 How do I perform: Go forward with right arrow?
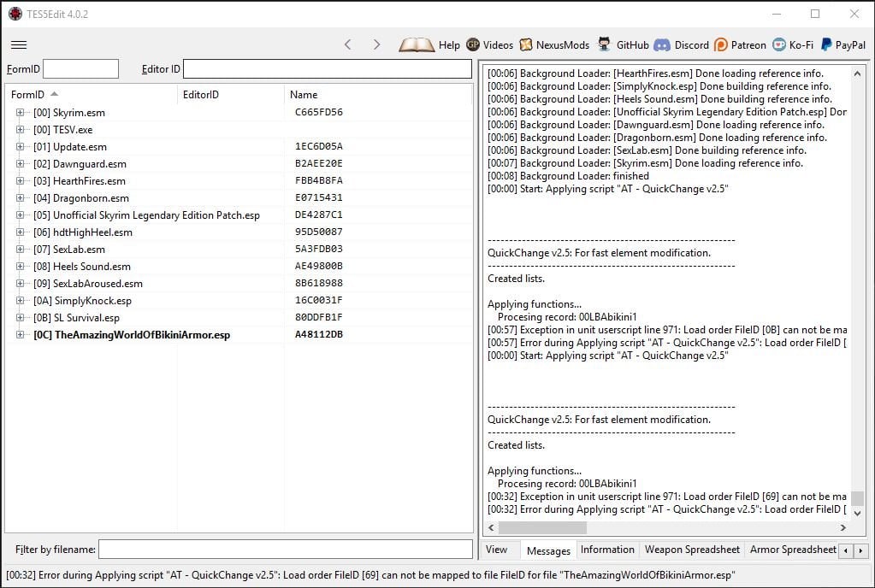(376, 44)
